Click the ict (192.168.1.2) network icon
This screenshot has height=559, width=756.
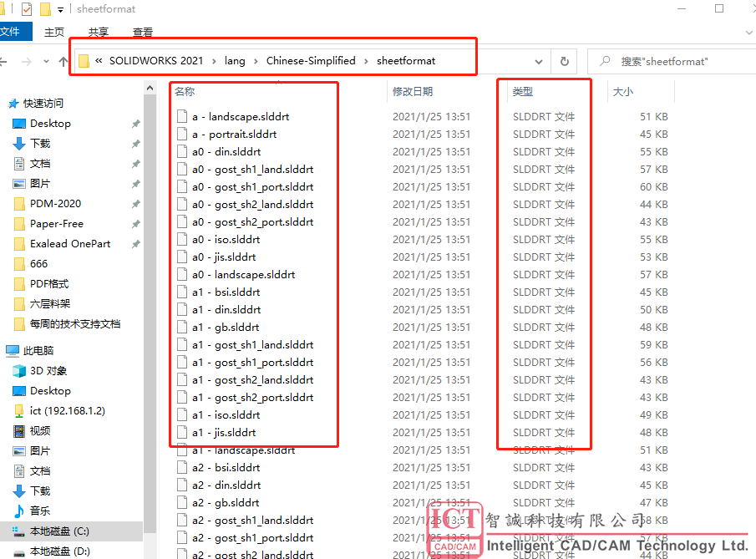pyautogui.click(x=19, y=411)
